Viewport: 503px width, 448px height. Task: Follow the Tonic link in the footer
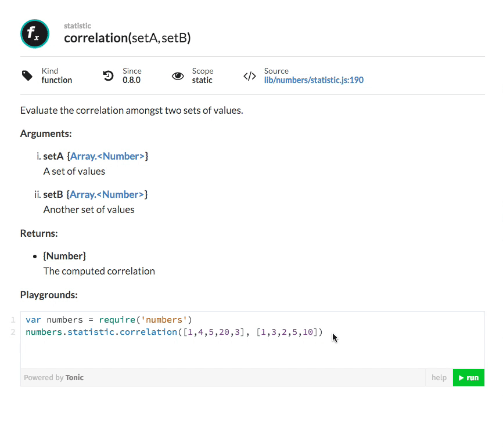[74, 378]
